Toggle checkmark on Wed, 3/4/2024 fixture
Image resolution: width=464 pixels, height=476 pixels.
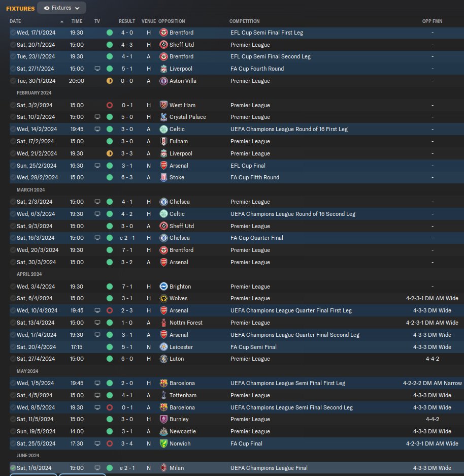coord(13,287)
